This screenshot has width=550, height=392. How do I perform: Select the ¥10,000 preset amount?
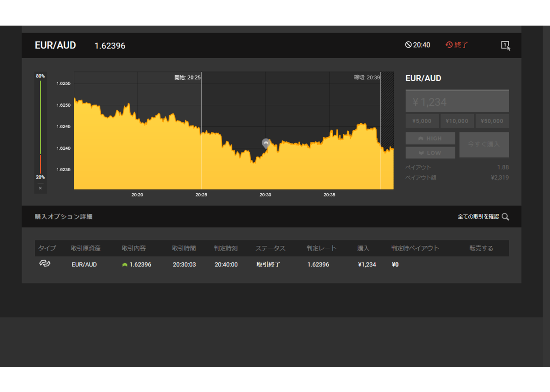pyautogui.click(x=457, y=121)
